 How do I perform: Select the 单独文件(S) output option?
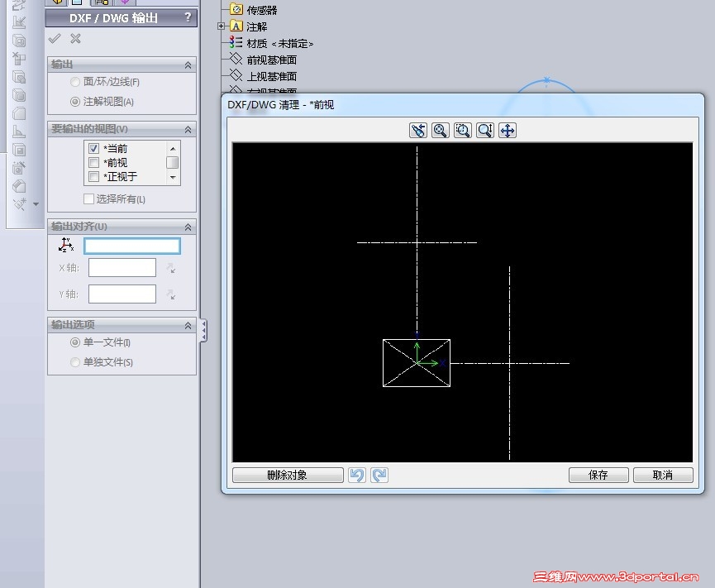[75, 362]
